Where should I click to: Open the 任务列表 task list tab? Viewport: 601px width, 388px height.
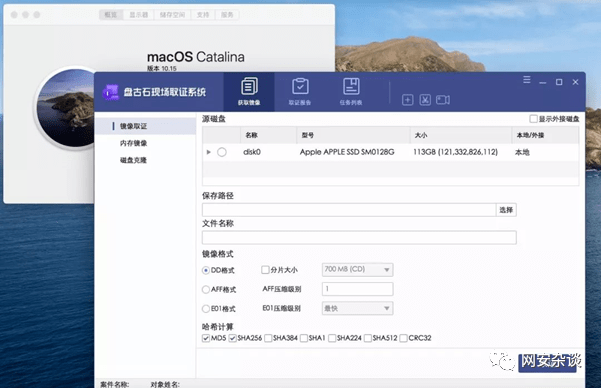[x=351, y=92]
